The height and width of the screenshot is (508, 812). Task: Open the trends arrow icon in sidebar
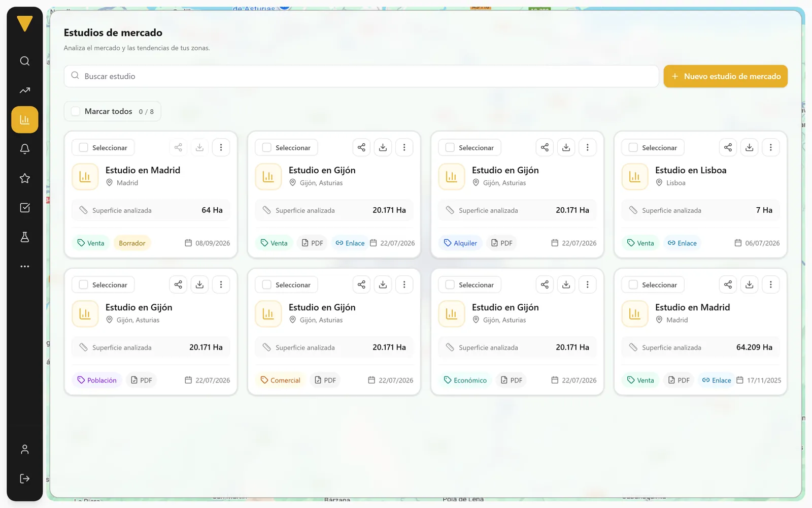25,90
